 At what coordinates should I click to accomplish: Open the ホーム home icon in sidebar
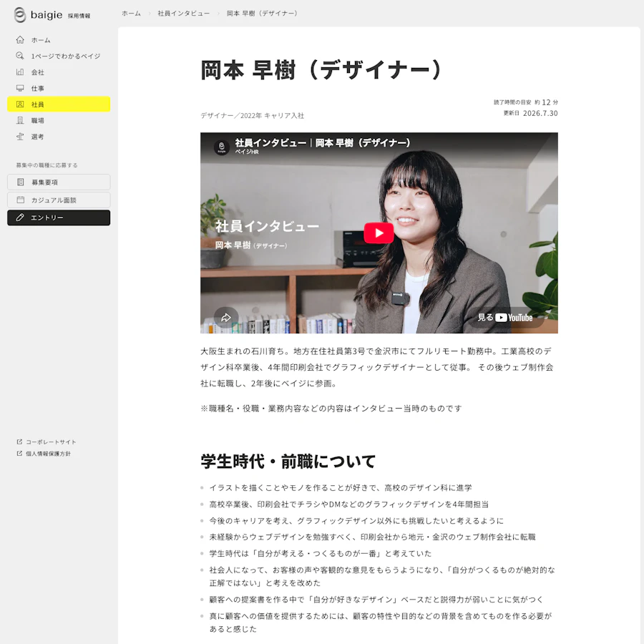pyautogui.click(x=20, y=40)
